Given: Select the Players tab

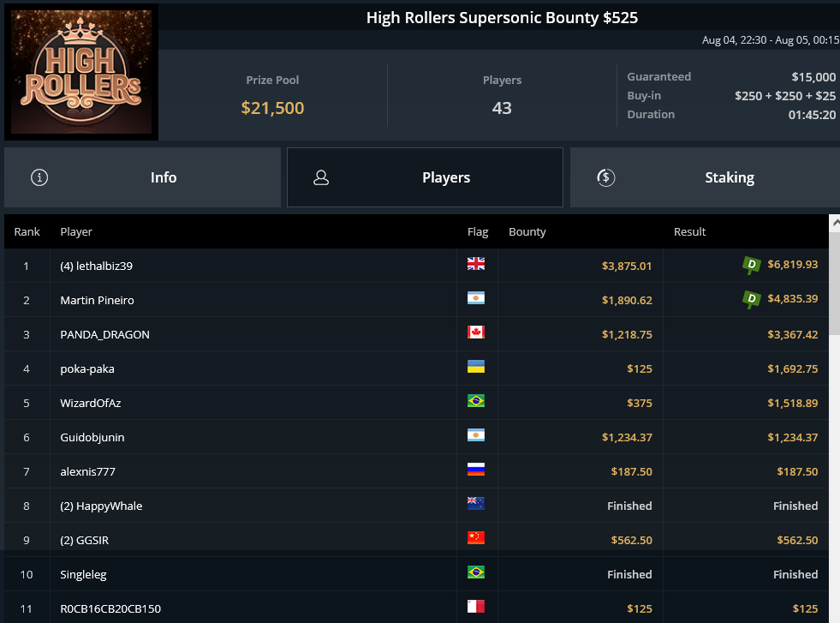Looking at the screenshot, I should [x=425, y=177].
